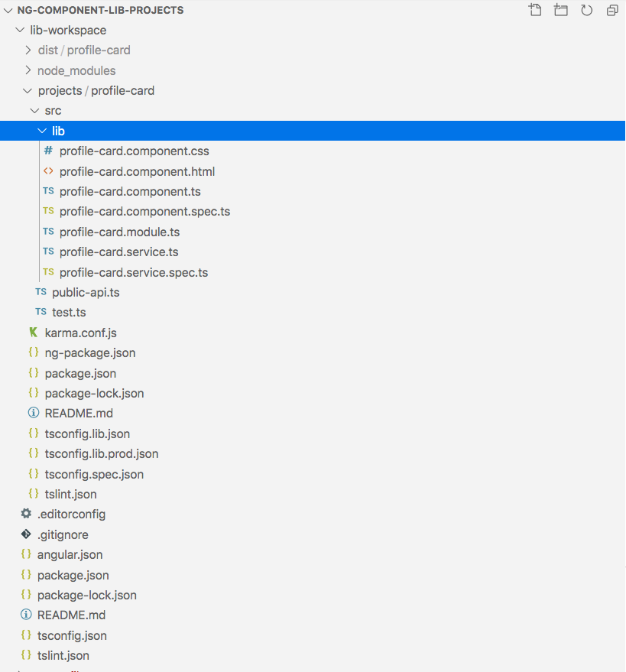Collapse the lib-workspace folder
626x672 pixels.
[x=19, y=30]
